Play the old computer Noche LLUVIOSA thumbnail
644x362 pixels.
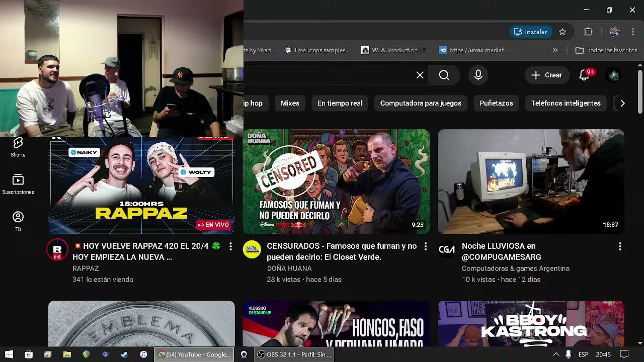(x=531, y=182)
